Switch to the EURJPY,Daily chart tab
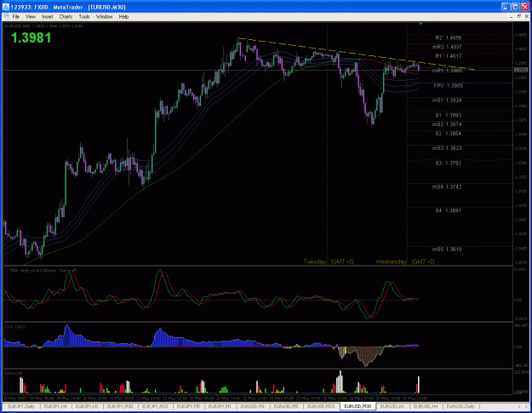 [21, 406]
